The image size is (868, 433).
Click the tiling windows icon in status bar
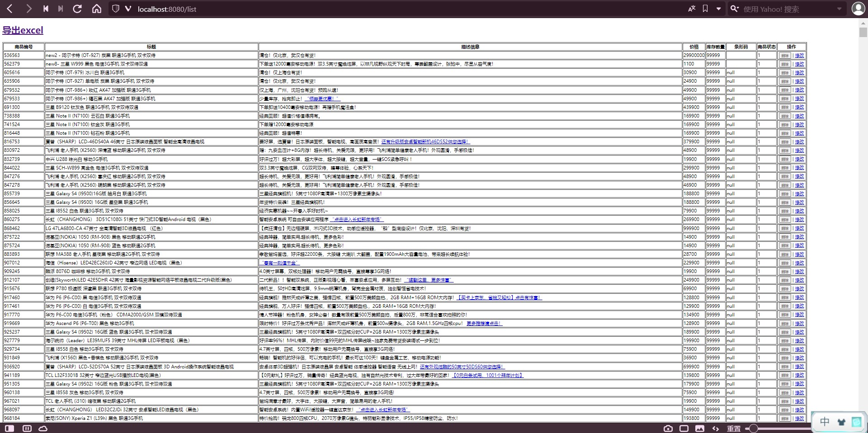[x=27, y=428]
